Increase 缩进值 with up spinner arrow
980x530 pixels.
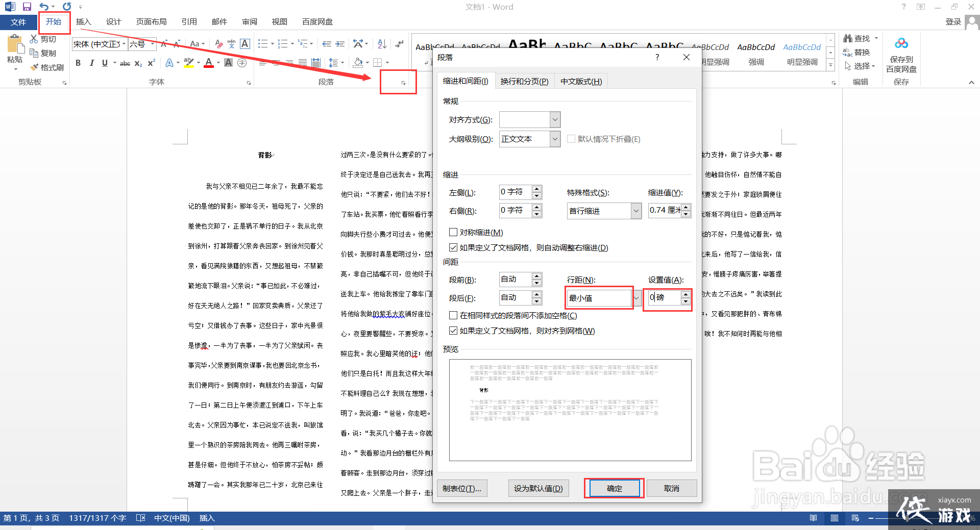pyautogui.click(x=686, y=207)
